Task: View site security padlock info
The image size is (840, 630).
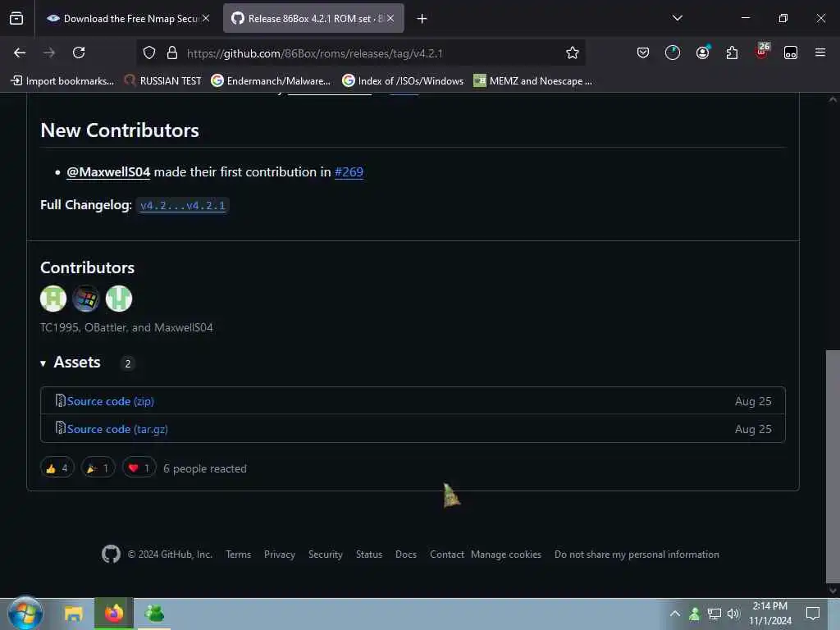Action: (x=172, y=52)
